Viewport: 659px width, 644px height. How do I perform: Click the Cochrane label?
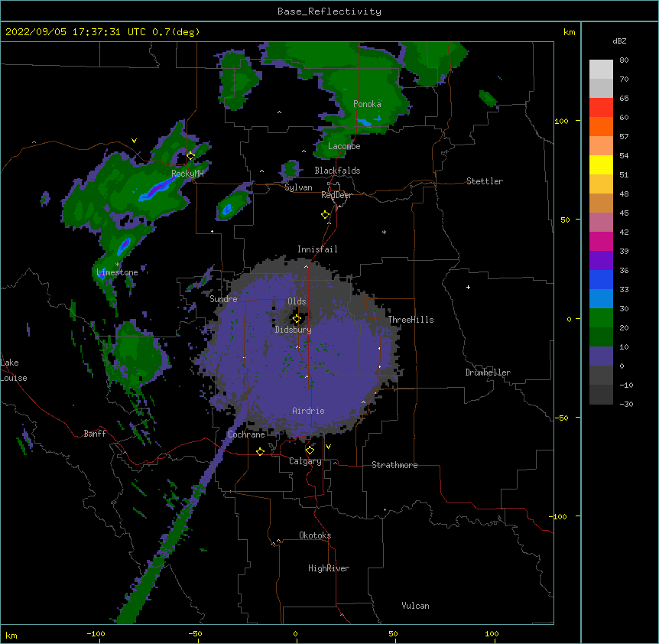246,434
